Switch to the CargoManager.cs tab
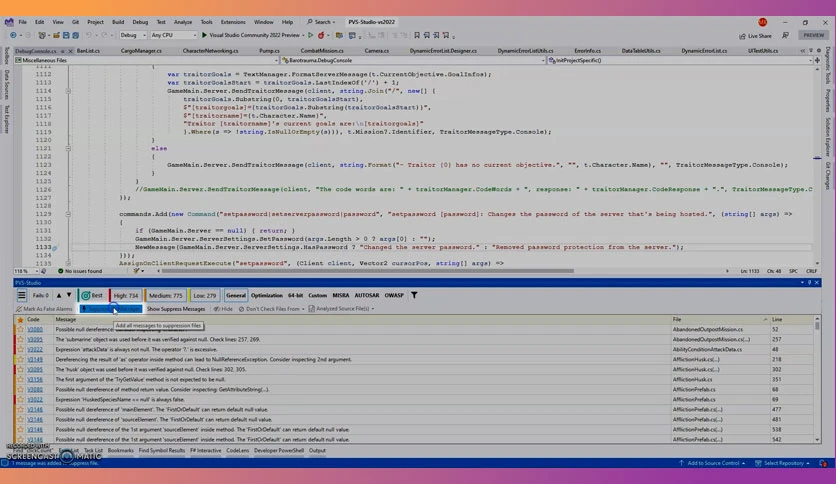Image resolution: width=836 pixels, height=484 pixels. (x=141, y=51)
